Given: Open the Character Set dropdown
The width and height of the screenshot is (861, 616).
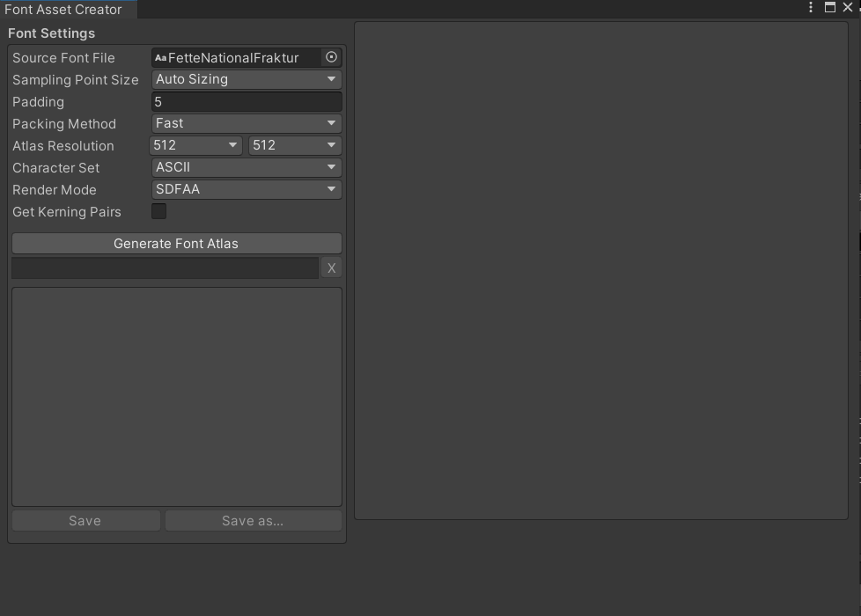Looking at the screenshot, I should tap(247, 167).
